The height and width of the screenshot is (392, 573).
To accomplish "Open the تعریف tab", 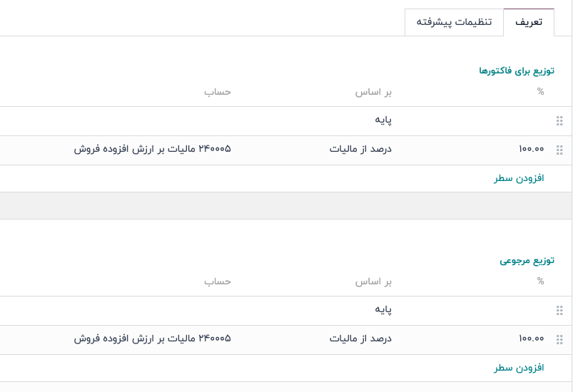I will pyautogui.click(x=529, y=22).
